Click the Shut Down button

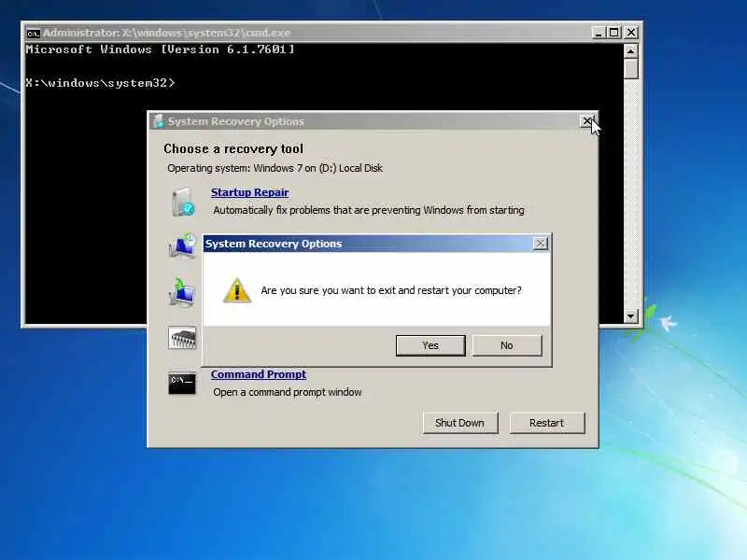pyautogui.click(x=459, y=423)
